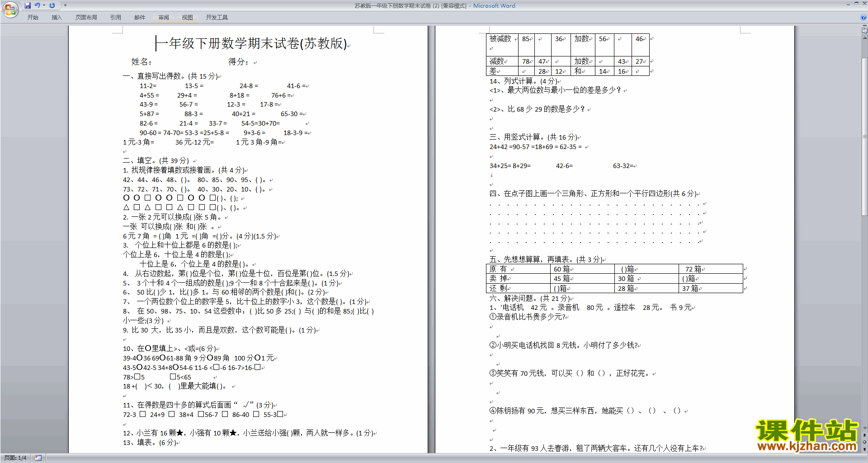The height and width of the screenshot is (463, 868).
Task: Click the title 一年级下册数学期末试卷(苏教版)
Action: tap(252, 43)
